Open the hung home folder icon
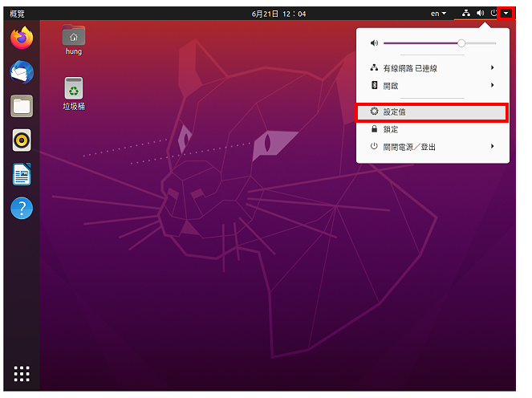Screen dimensions: 532x398 pyautogui.click(x=74, y=40)
